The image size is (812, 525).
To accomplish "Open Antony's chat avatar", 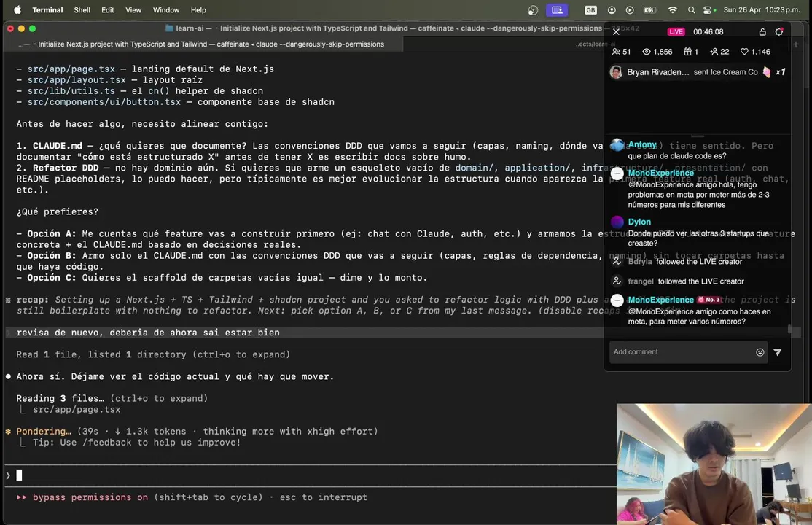I will 617,145.
